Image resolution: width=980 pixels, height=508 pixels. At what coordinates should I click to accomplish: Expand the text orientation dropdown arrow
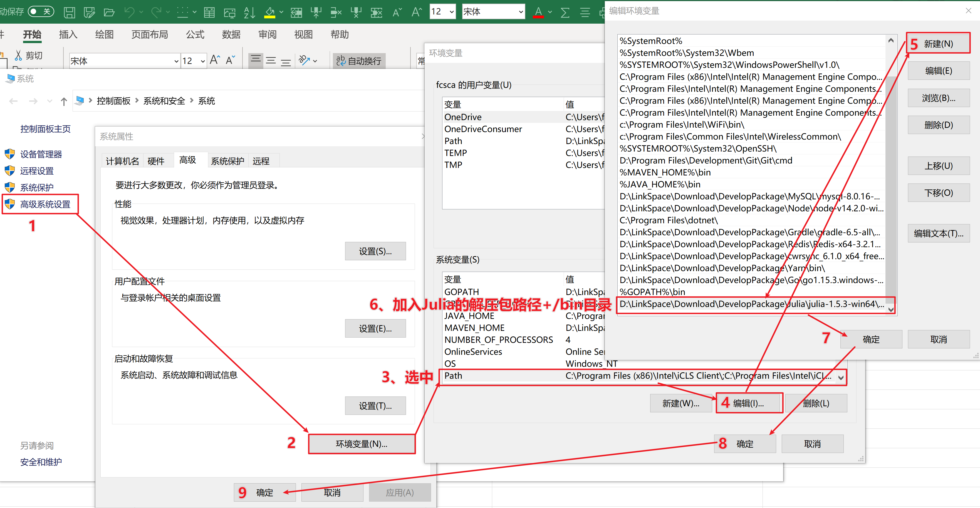315,61
